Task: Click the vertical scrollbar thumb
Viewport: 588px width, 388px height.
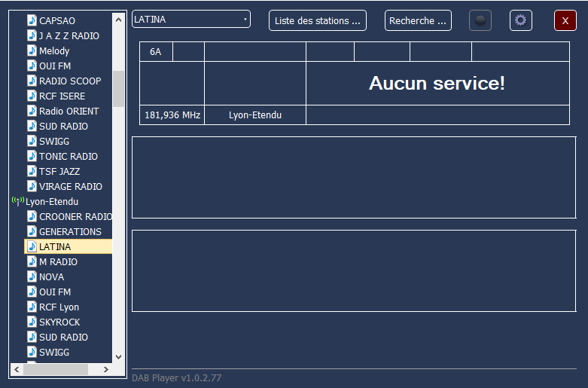Action: [118, 89]
